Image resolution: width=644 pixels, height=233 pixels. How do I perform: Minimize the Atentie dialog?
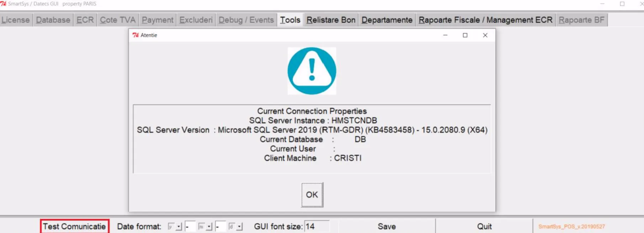point(445,35)
